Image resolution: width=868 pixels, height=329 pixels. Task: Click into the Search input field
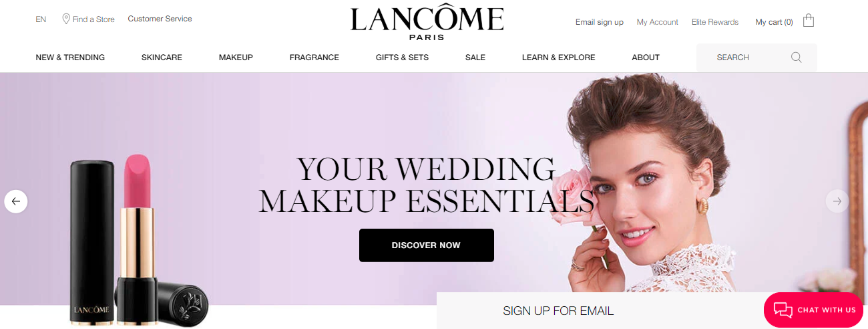coord(756,58)
